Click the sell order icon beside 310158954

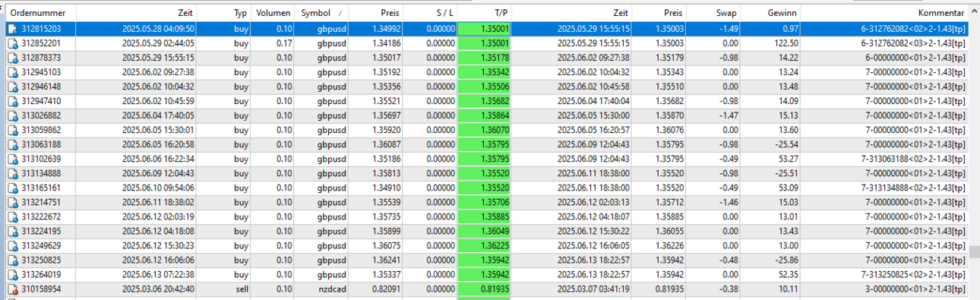click(12, 289)
